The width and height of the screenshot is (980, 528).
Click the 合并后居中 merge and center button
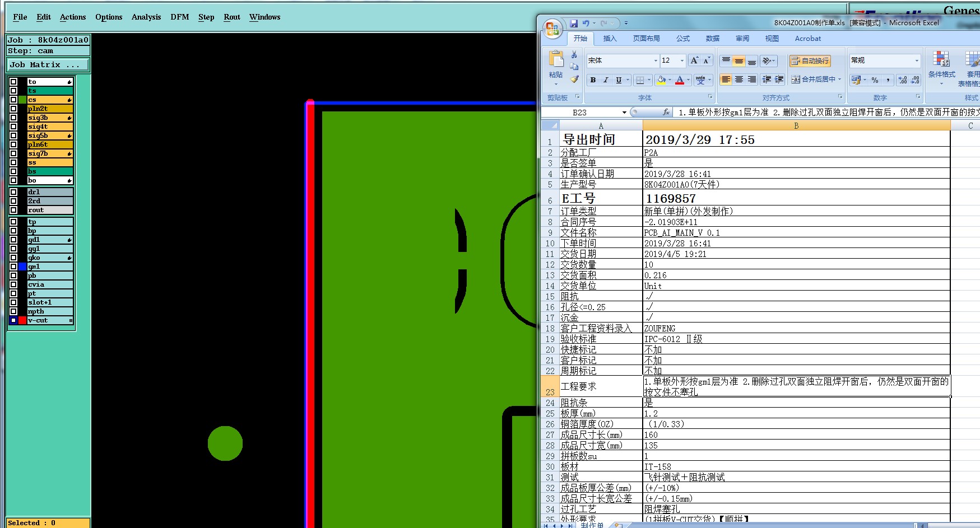click(x=816, y=80)
